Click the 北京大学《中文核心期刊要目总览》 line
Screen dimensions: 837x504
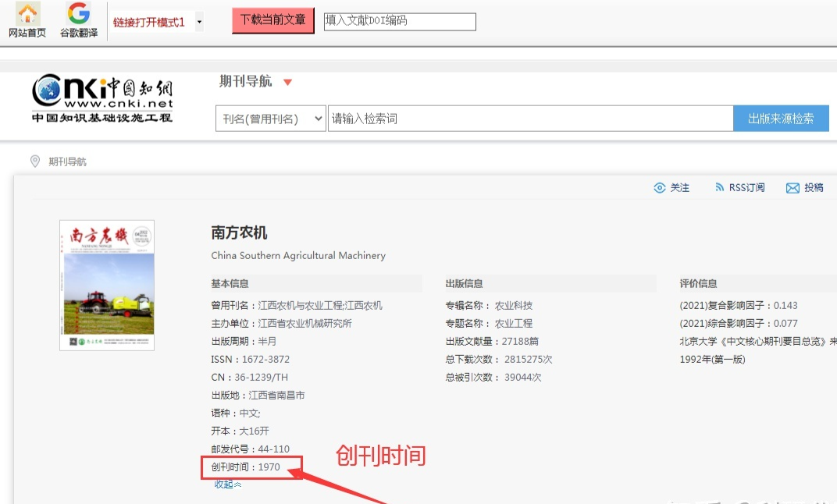758,342
